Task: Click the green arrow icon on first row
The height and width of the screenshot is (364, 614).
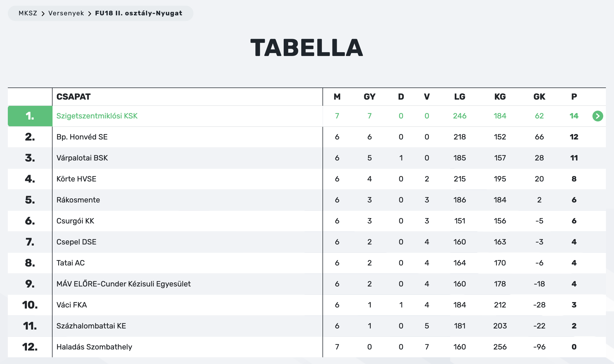Action: pos(598,116)
